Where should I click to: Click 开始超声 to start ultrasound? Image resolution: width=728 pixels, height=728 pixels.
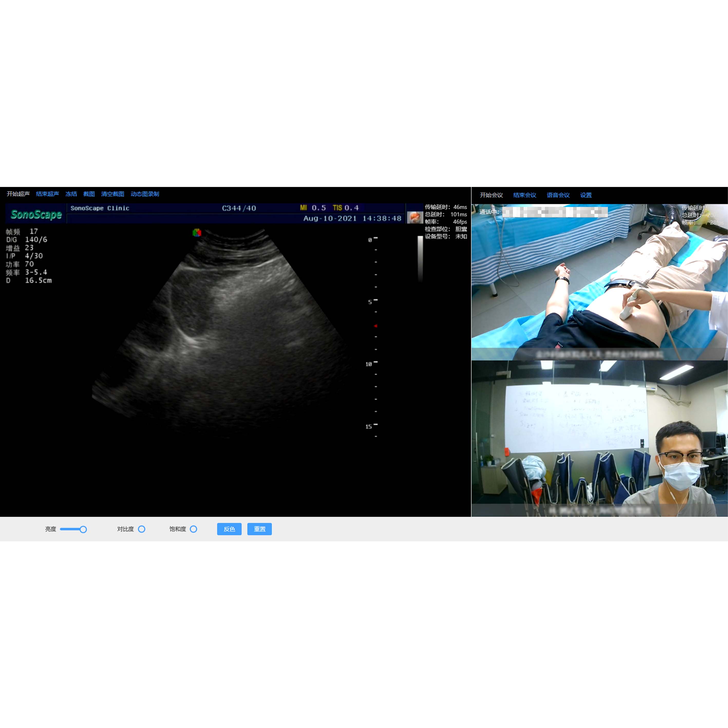coord(18,194)
